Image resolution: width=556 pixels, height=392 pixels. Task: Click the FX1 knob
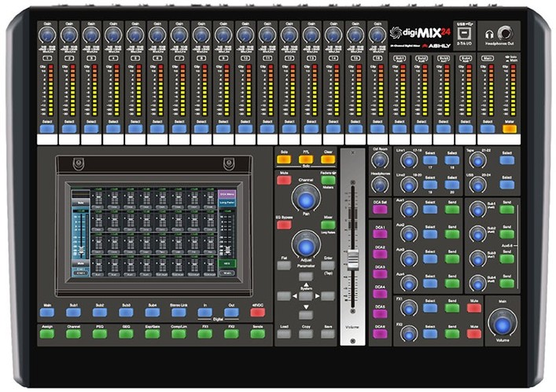(409, 308)
